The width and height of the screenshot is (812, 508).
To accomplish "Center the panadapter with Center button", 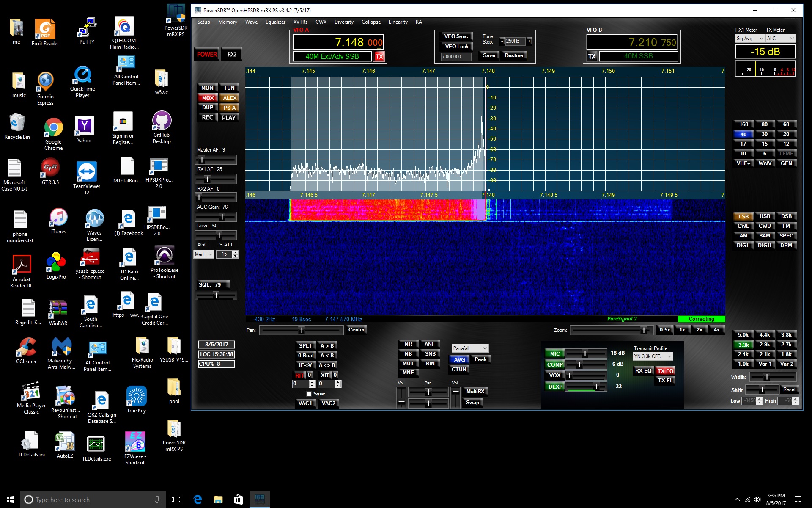I will [x=356, y=330].
